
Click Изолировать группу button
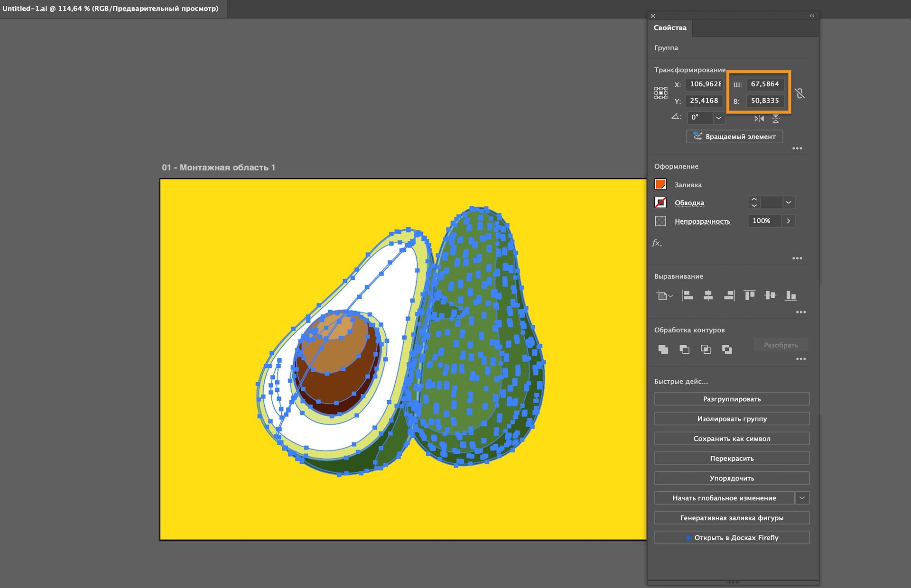click(x=732, y=419)
